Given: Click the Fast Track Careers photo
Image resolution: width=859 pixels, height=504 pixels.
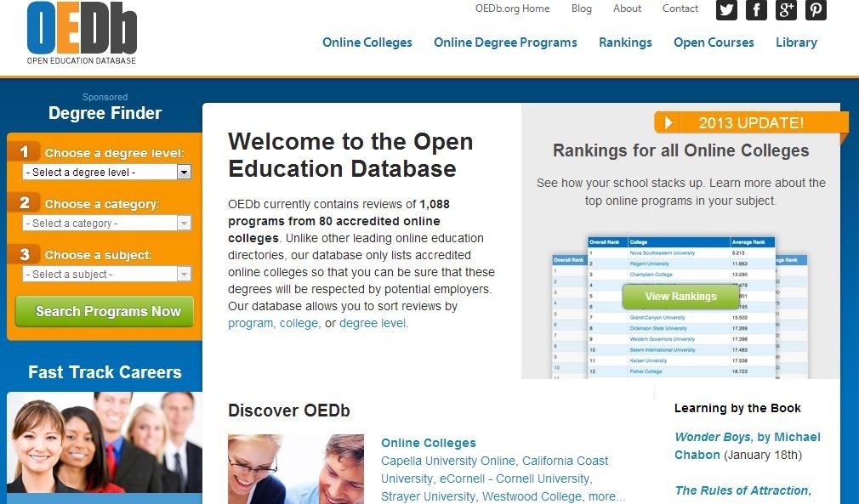Looking at the screenshot, I should (x=105, y=442).
